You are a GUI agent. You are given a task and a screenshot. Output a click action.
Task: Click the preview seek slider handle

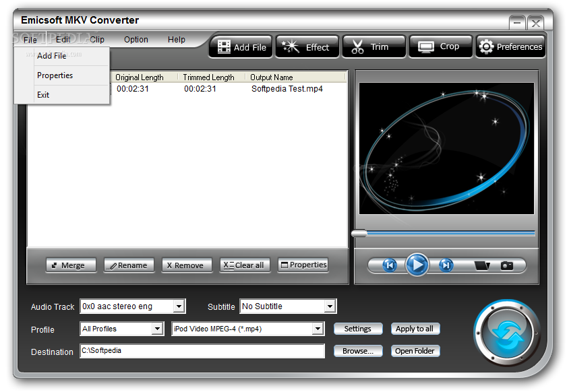(359, 234)
